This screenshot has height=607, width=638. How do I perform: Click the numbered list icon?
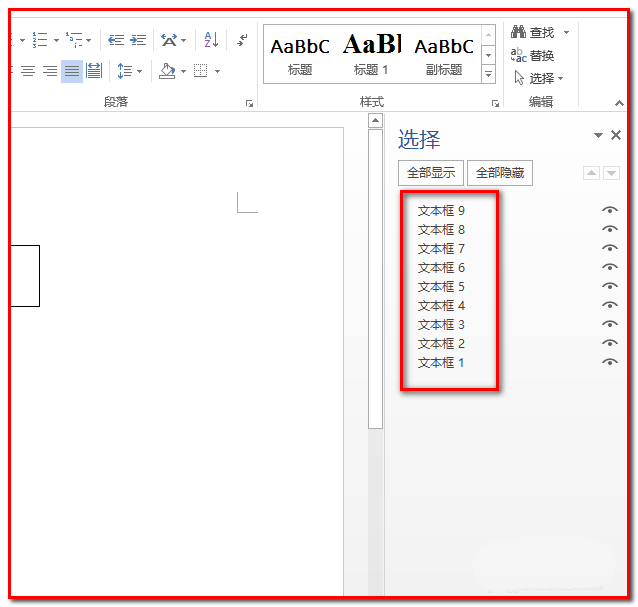40,40
